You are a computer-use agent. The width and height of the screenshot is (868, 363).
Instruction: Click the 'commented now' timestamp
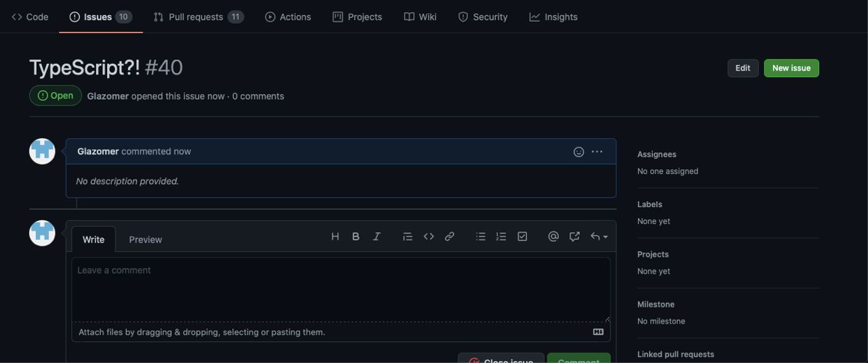156,152
